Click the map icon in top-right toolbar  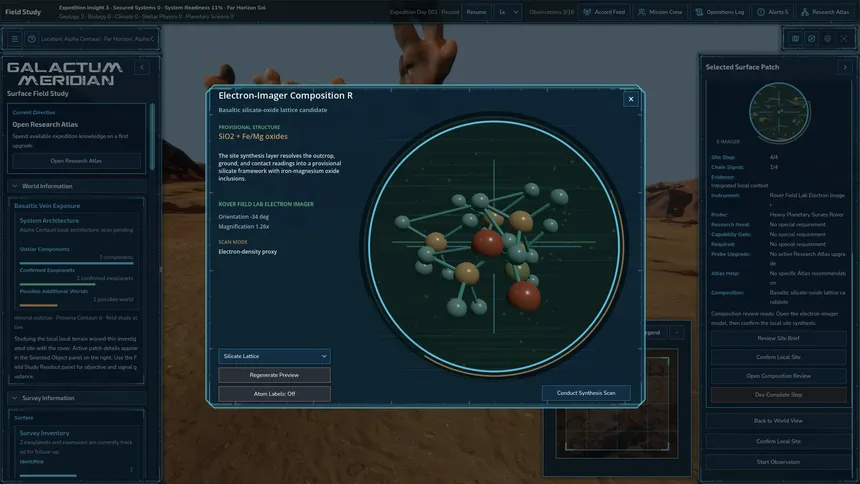point(795,38)
